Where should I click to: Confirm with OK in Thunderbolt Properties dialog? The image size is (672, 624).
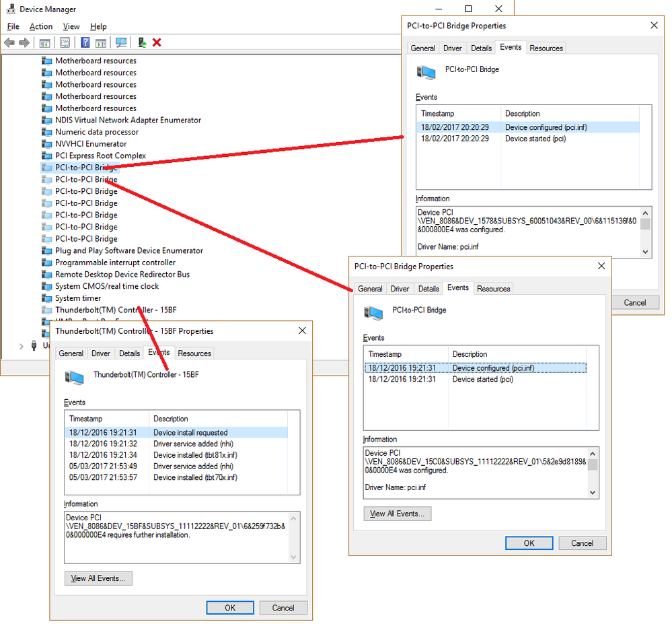click(230, 608)
